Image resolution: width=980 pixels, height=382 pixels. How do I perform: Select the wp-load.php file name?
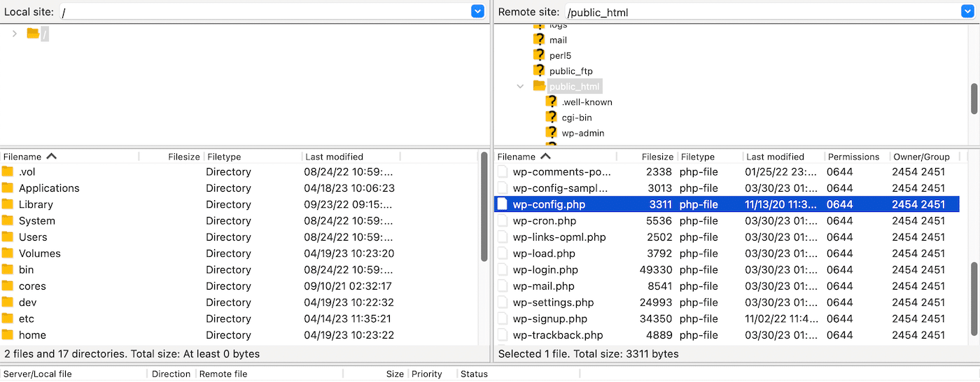click(544, 253)
